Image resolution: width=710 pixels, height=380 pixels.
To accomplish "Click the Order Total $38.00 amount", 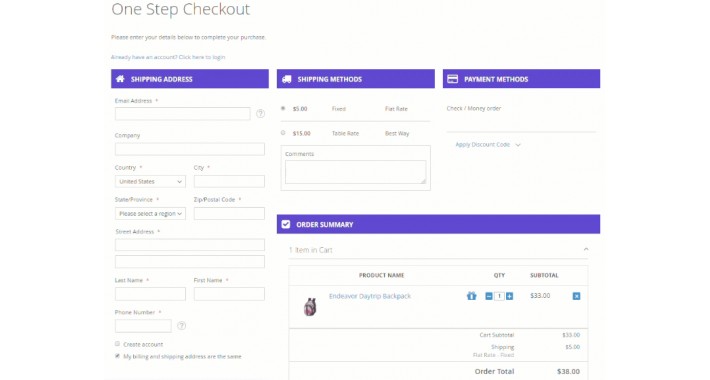I will [568, 371].
